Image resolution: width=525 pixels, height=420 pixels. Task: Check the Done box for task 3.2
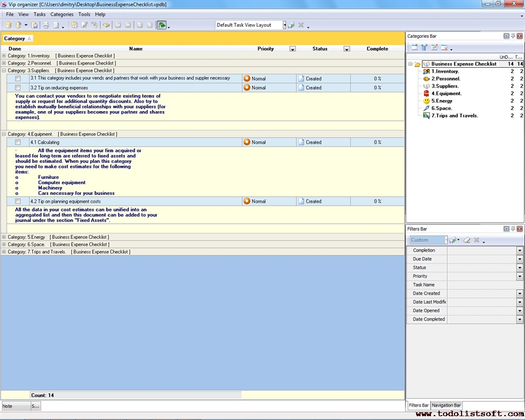[x=18, y=87]
